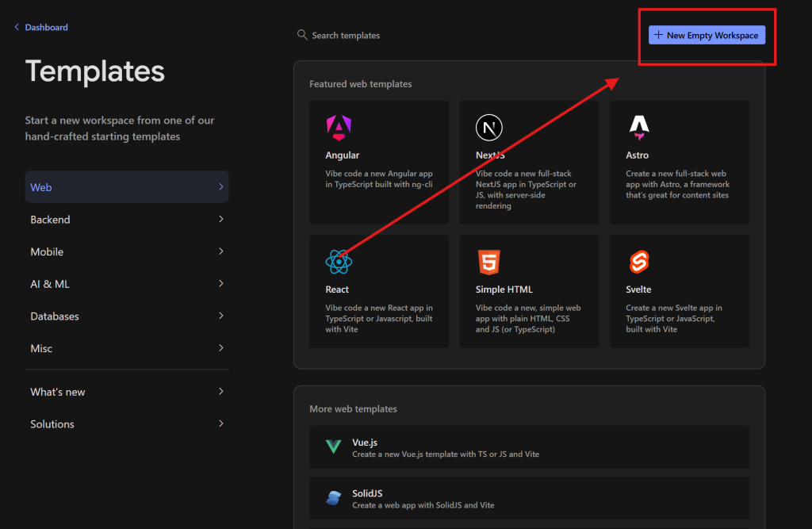Click the HTML5 shield icon
812x529 pixels.
(x=488, y=262)
